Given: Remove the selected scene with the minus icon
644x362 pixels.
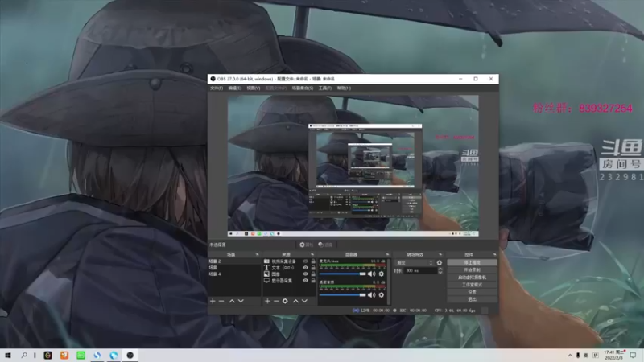Looking at the screenshot, I should (221, 301).
